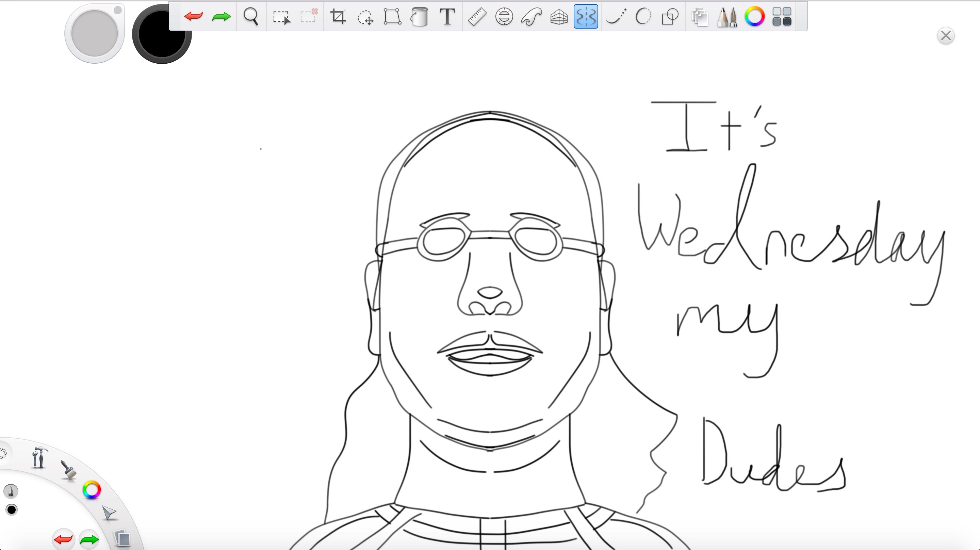Viewport: 980px width, 550px height.
Task: Open the hammer tools menu in lagoon
Action: (x=39, y=457)
